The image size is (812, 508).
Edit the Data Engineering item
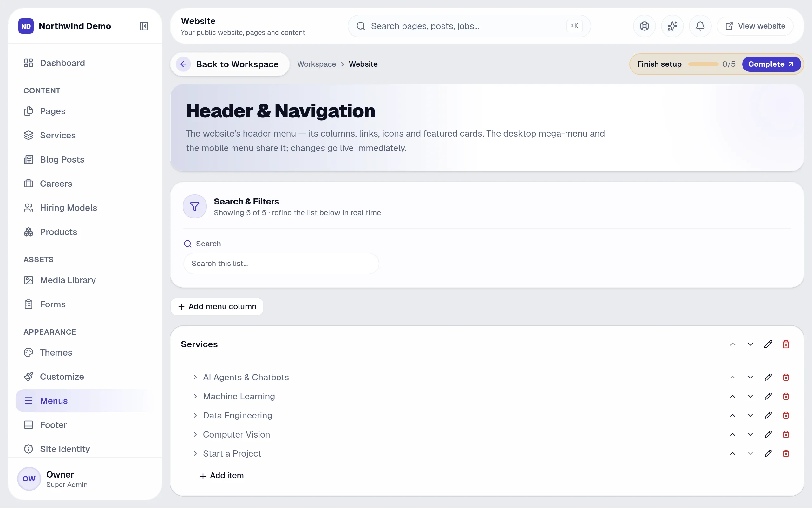pos(768,416)
